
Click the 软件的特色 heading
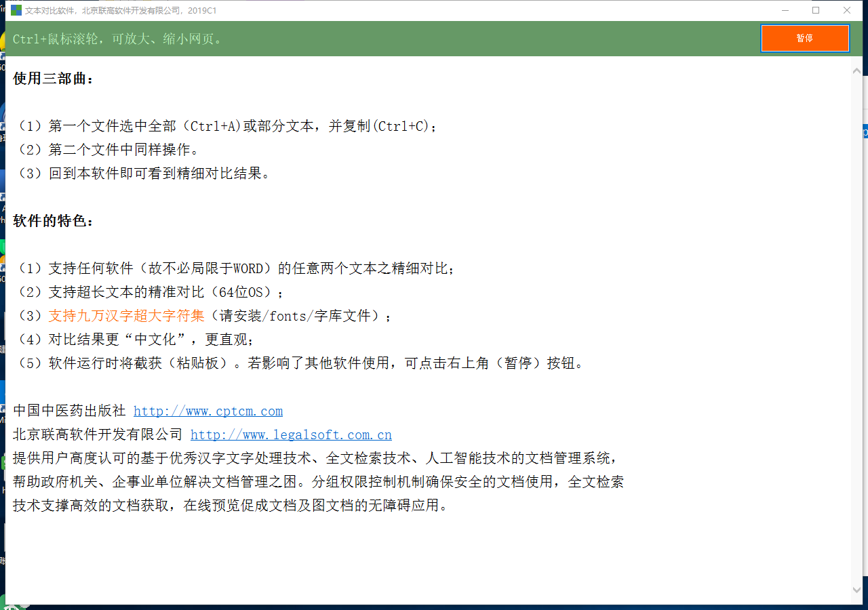53,221
